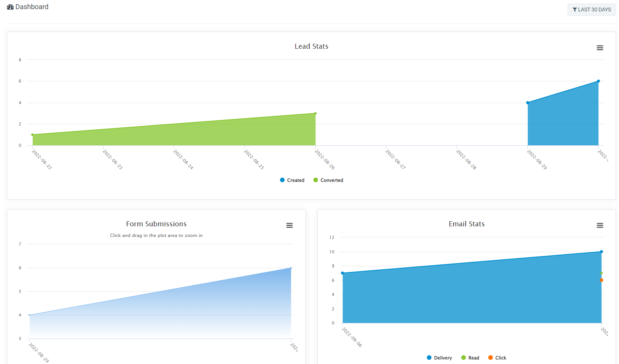The width and height of the screenshot is (619, 364).
Task: Toggle the Created series in Lead Stats legend
Action: [x=292, y=180]
